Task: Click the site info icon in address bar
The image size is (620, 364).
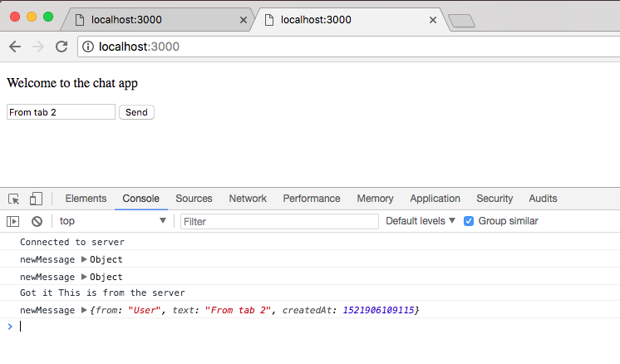Action: point(88,47)
